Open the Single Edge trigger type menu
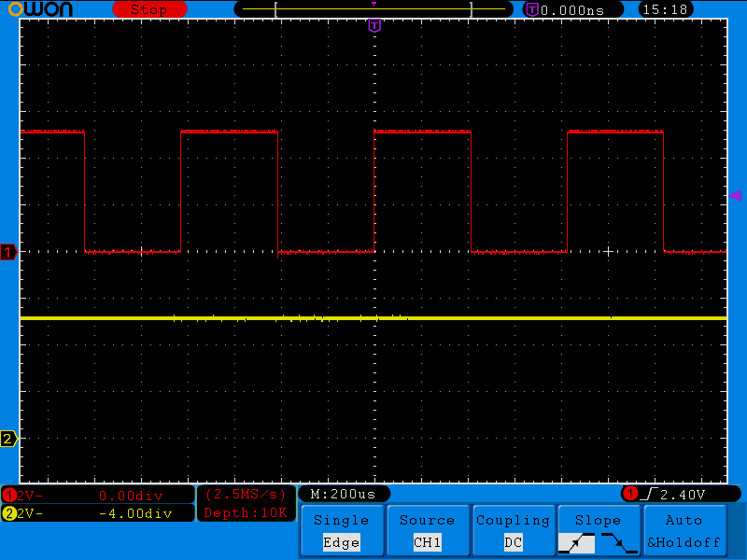This screenshot has height=560, width=747. (342, 530)
